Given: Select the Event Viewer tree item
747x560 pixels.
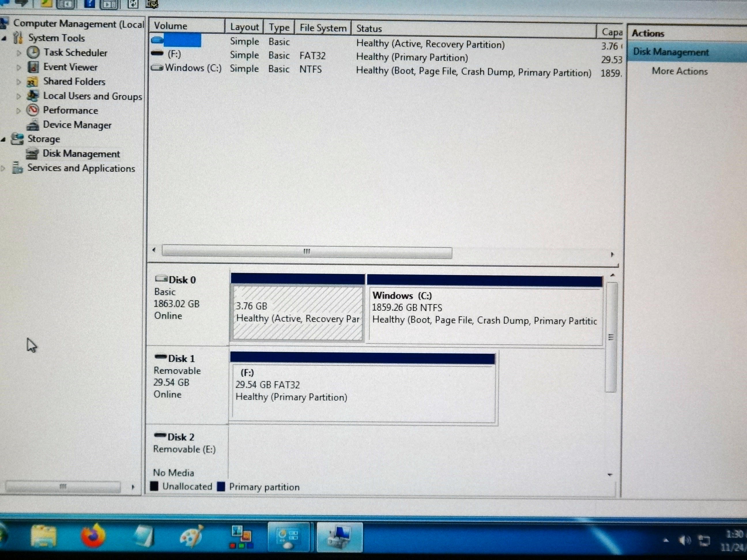Looking at the screenshot, I should click(70, 67).
